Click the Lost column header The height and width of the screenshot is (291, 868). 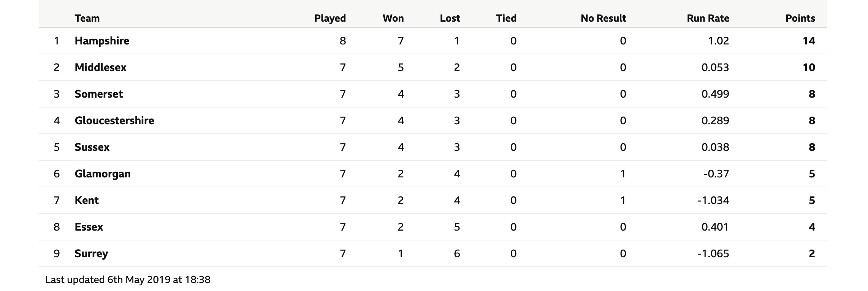[x=450, y=18]
